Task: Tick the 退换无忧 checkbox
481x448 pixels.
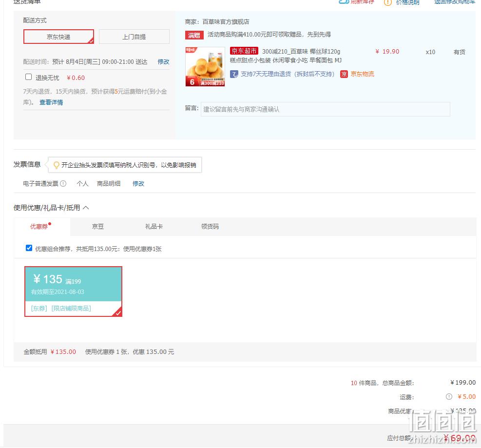Action: tap(29, 77)
